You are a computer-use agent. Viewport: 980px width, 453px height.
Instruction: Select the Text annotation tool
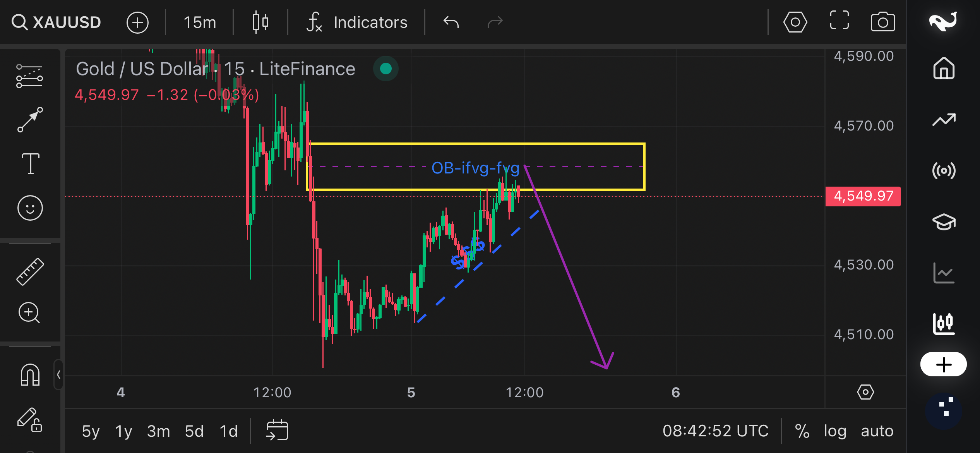[30, 164]
